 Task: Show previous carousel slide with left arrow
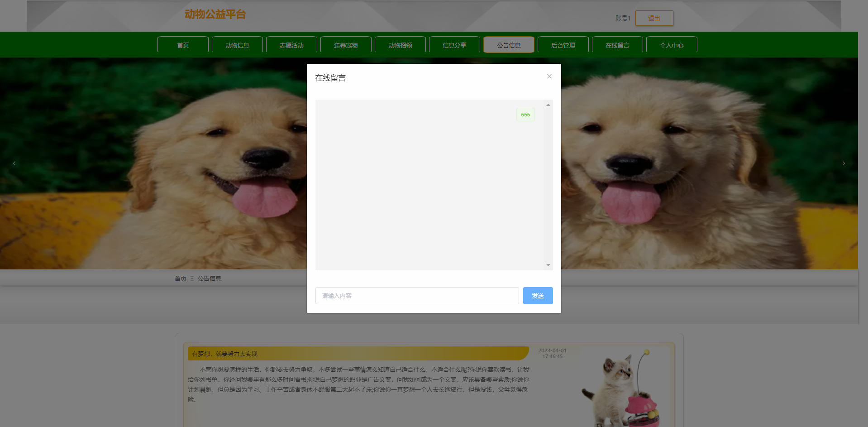coord(14,163)
